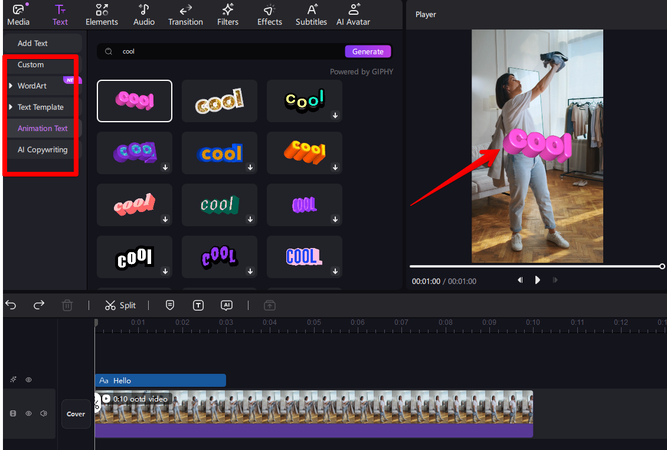Switch to the Subtitles tab
Viewport: 667px width, 450px height.
311,14
